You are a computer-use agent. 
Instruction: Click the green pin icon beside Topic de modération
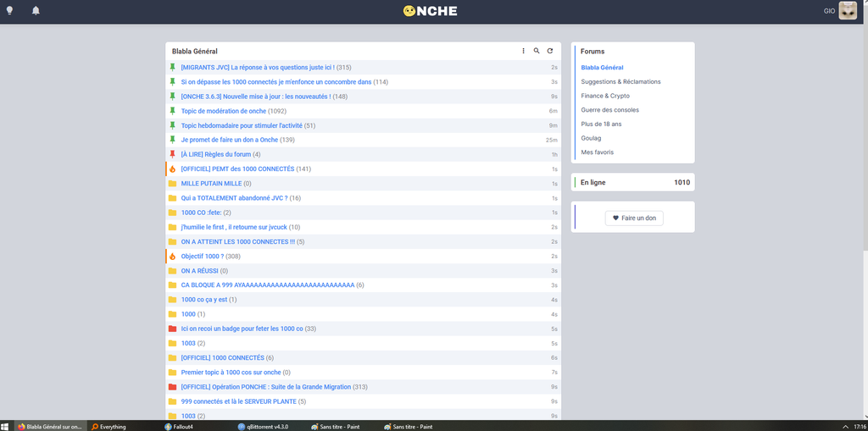(172, 111)
